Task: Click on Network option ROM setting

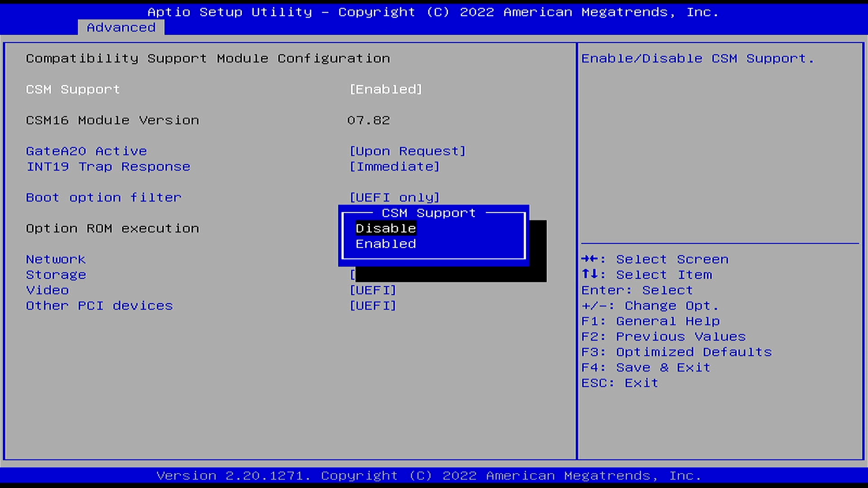Action: pyautogui.click(x=56, y=258)
